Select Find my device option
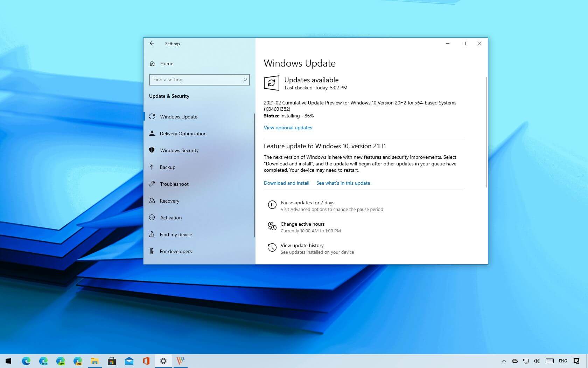The width and height of the screenshot is (588, 368). 176,234
